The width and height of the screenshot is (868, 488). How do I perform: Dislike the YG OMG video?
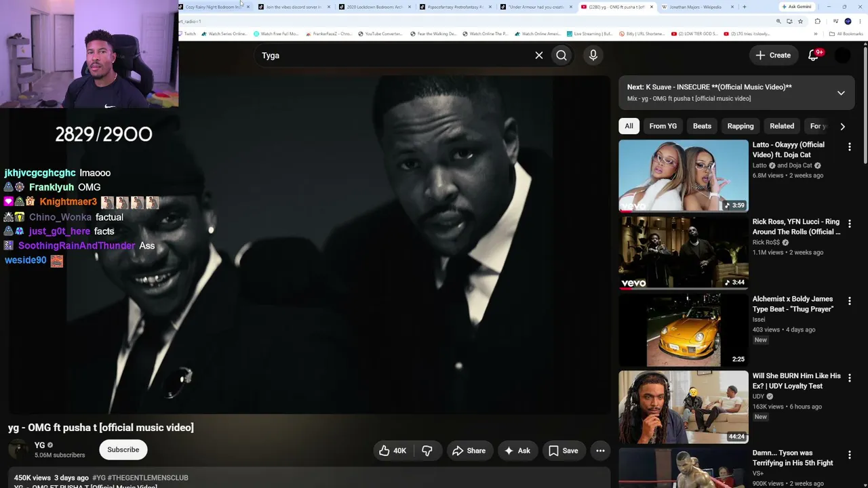[x=427, y=451]
